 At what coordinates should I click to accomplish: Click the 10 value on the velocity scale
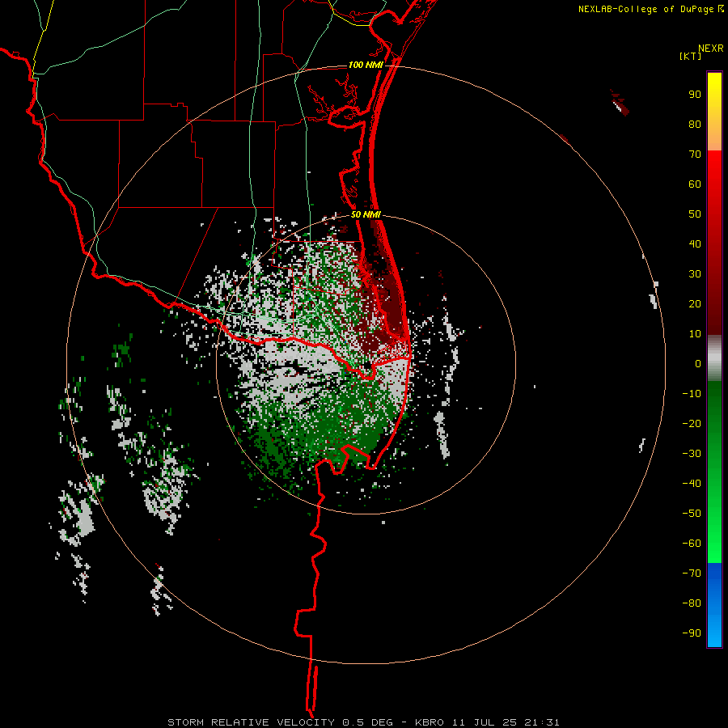pyautogui.click(x=695, y=334)
